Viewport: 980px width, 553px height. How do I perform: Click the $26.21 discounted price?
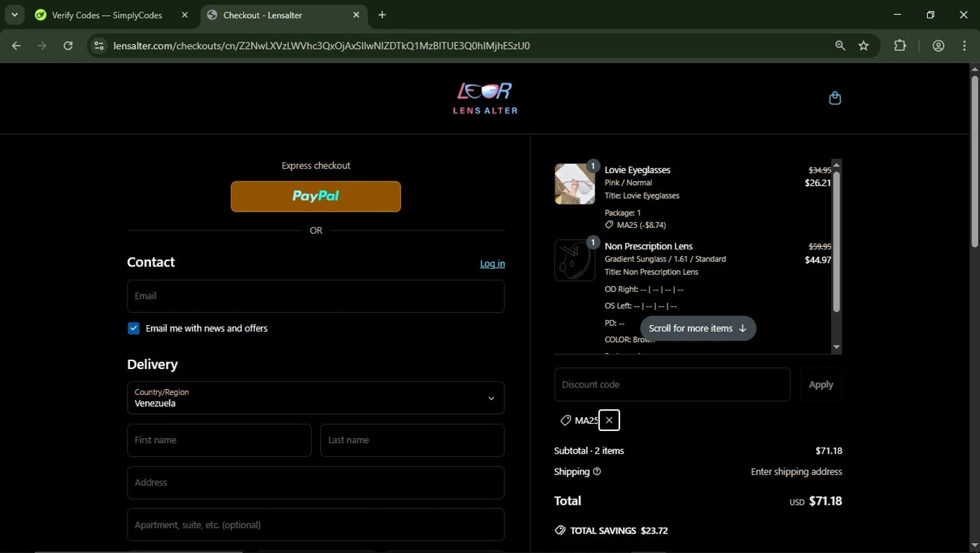pyautogui.click(x=818, y=183)
